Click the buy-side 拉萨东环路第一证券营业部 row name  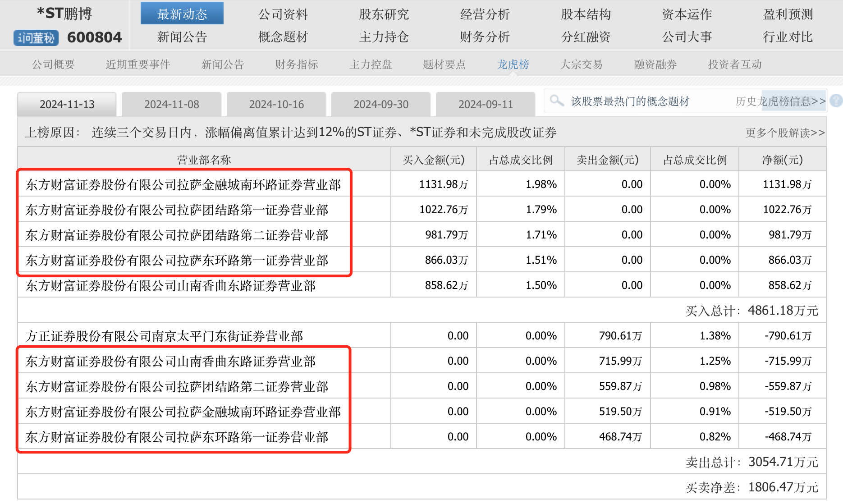coord(177,260)
